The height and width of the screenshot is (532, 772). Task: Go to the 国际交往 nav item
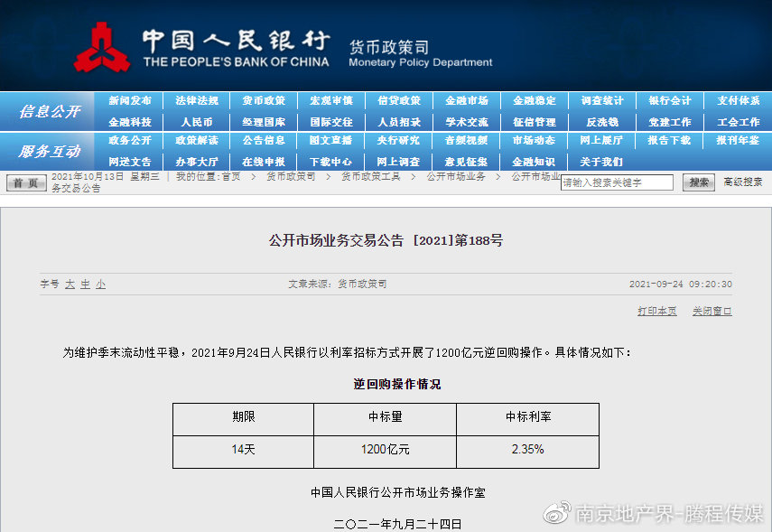[331, 122]
